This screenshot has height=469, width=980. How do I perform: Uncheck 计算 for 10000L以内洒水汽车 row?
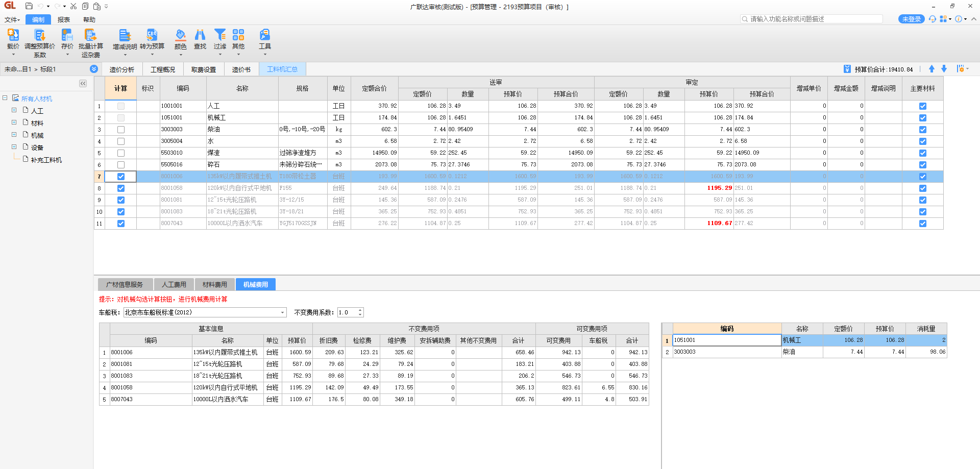[121, 224]
